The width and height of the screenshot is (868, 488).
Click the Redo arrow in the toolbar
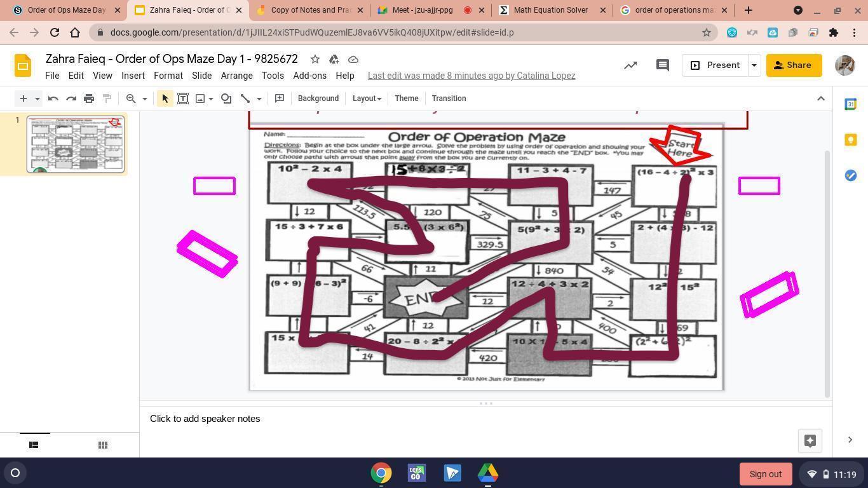pos(71,98)
